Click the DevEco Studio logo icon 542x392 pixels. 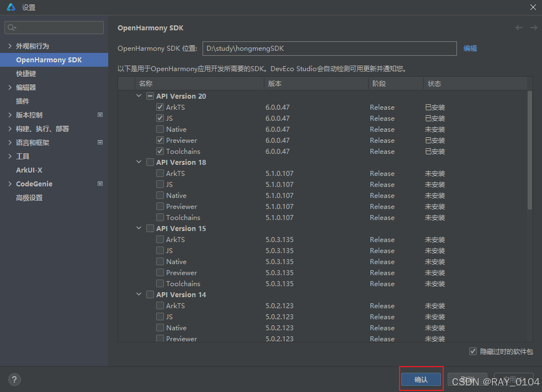pos(11,7)
